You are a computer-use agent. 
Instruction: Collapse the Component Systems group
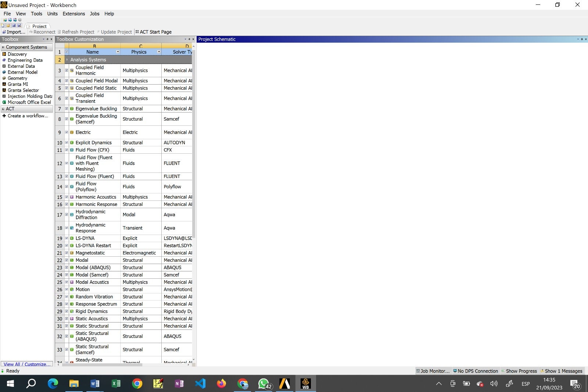(x=3, y=47)
